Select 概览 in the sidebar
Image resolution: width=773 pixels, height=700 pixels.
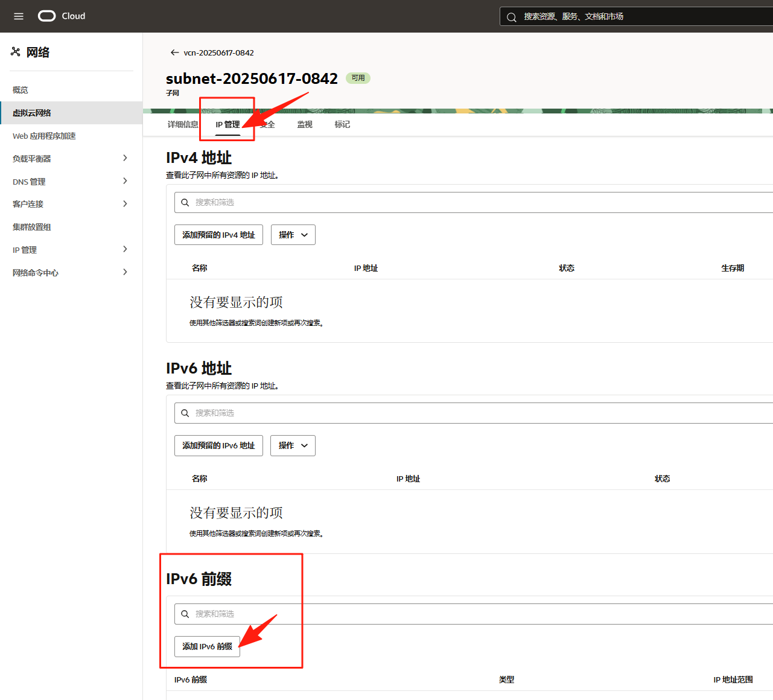[x=21, y=90]
